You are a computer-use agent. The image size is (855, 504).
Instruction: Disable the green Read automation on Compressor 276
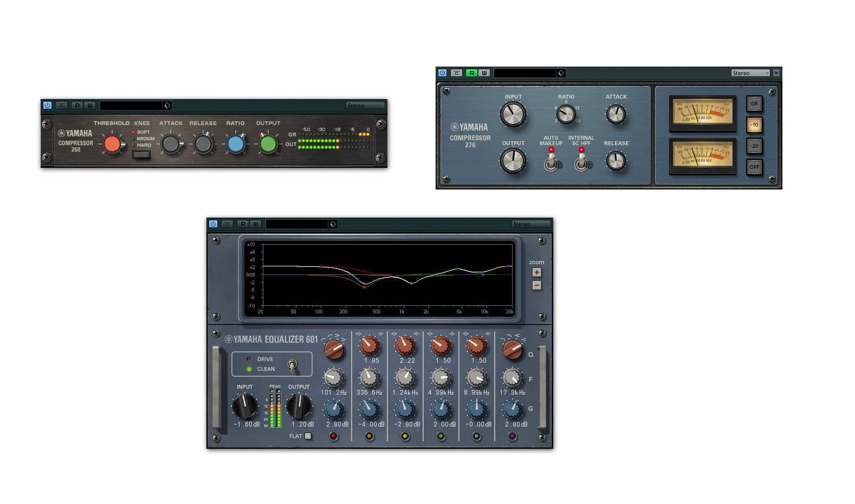click(x=471, y=73)
